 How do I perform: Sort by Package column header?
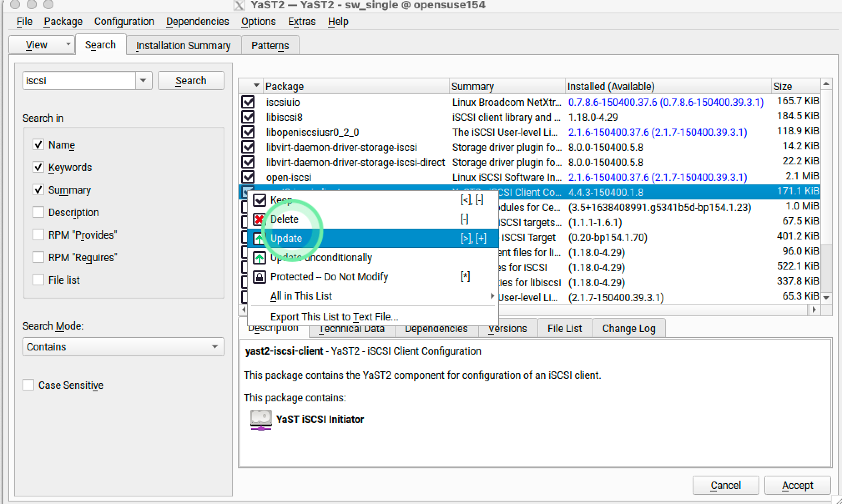coord(356,86)
